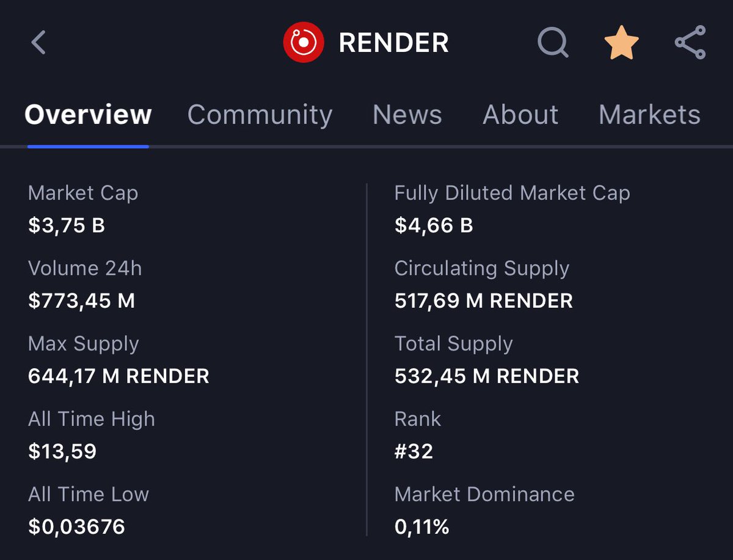
Task: Select the $13,59 all time high value
Action: coord(62,452)
